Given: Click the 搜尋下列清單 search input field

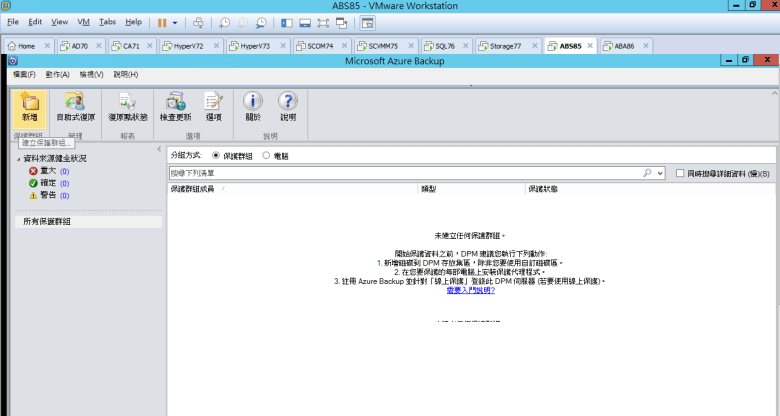Looking at the screenshot, I should [405, 173].
